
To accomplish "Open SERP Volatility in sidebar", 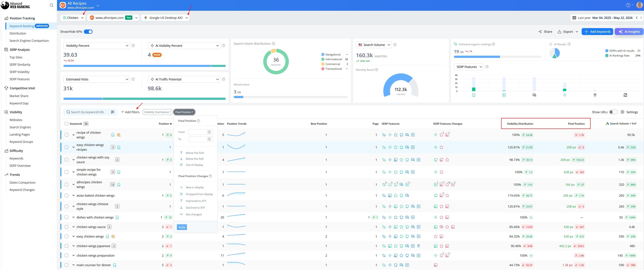I will pos(20,72).
